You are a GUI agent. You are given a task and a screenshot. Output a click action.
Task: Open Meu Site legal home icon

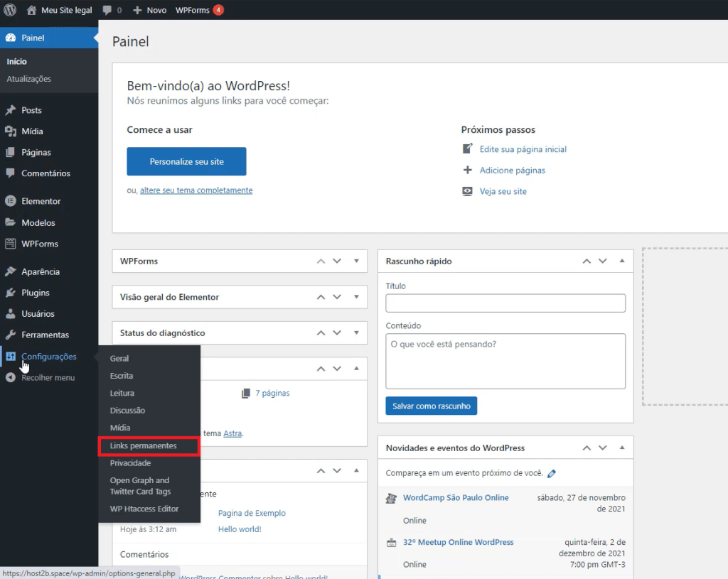31,10
